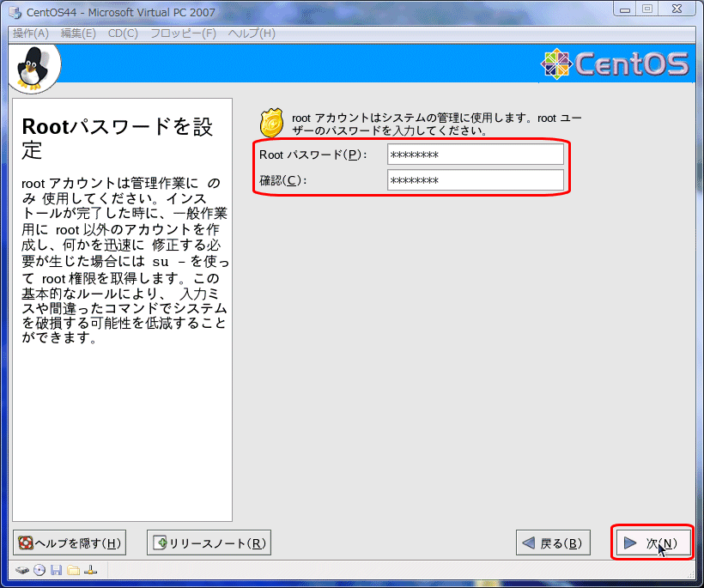Open the 操作(A) menu

tap(31, 33)
